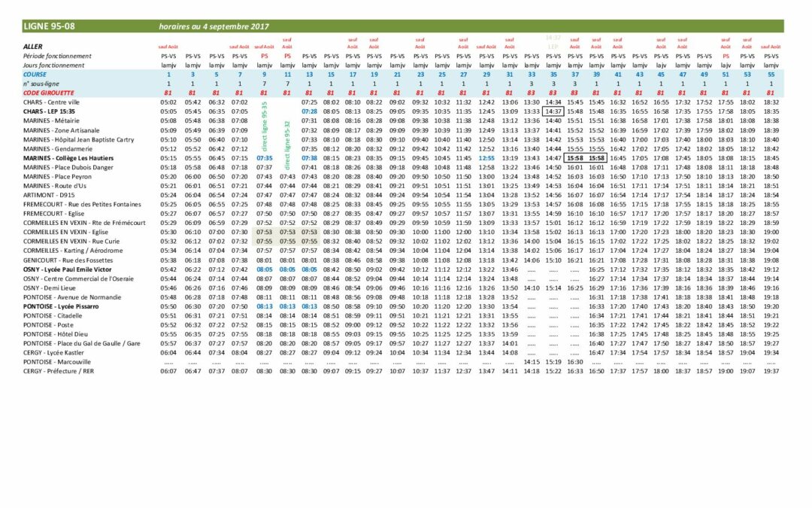
Task: Click the stop 'MARINES - Zone Artisanale'
Action: click(61, 131)
